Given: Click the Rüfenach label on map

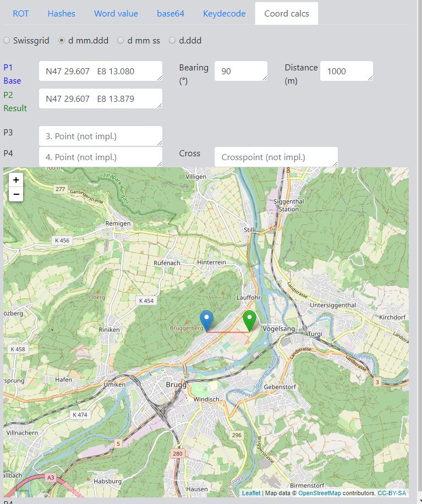Looking at the screenshot, I should 167,263.
